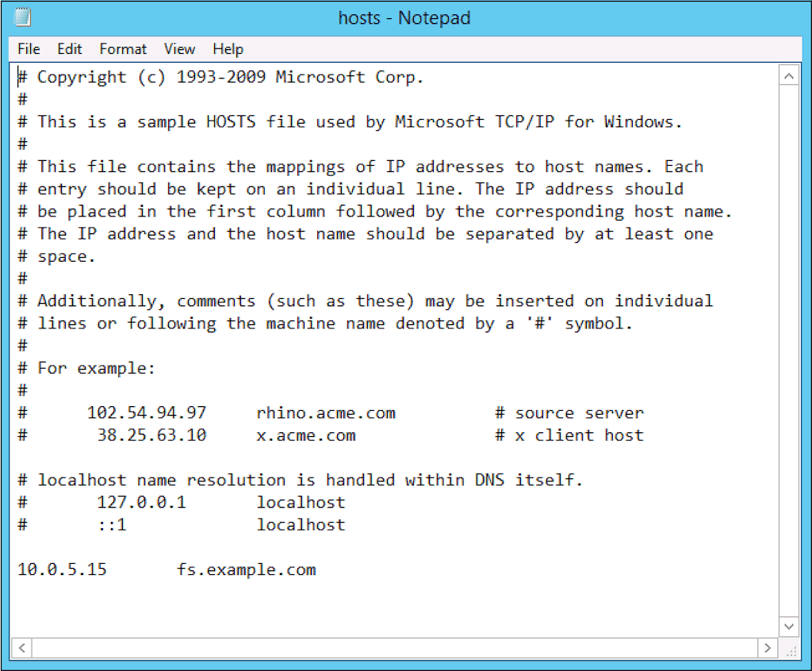The height and width of the screenshot is (671, 812).
Task: Click the vertical scroll down arrow
Action: (789, 627)
